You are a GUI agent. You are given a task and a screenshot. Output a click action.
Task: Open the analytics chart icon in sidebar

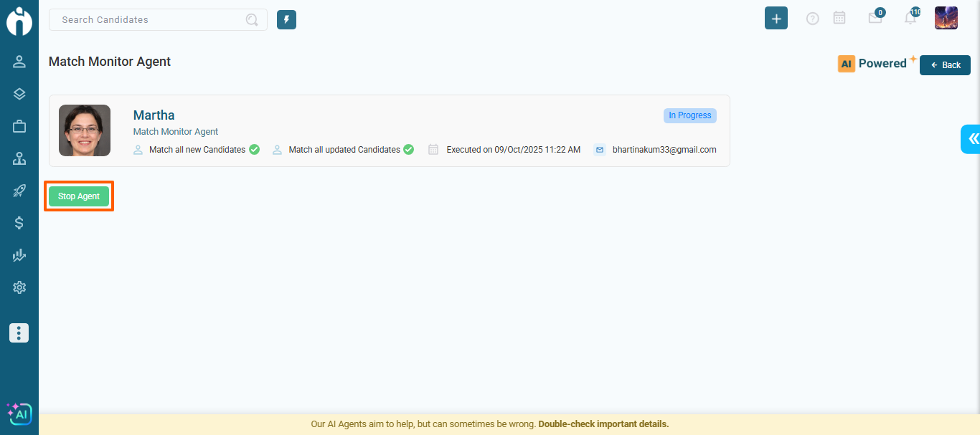19,255
